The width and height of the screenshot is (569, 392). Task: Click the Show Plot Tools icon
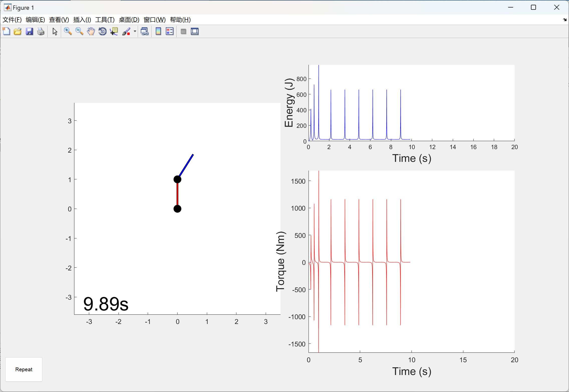click(195, 32)
